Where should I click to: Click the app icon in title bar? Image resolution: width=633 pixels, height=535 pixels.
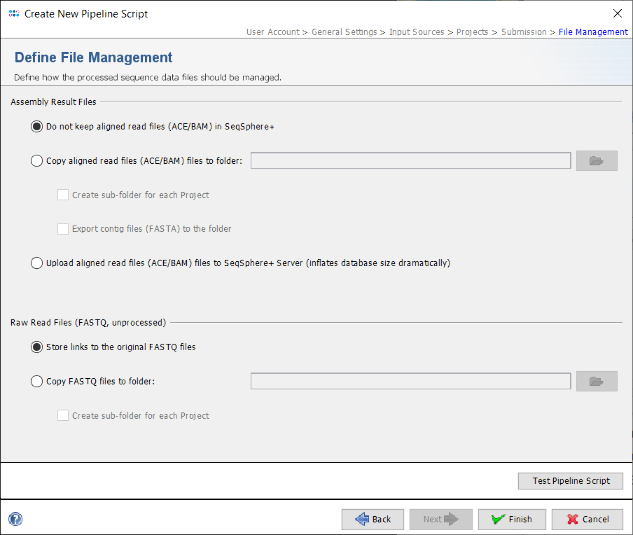tap(13, 14)
